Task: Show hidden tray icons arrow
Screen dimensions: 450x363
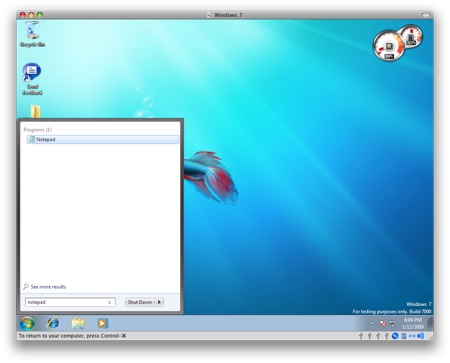Action: [372, 324]
